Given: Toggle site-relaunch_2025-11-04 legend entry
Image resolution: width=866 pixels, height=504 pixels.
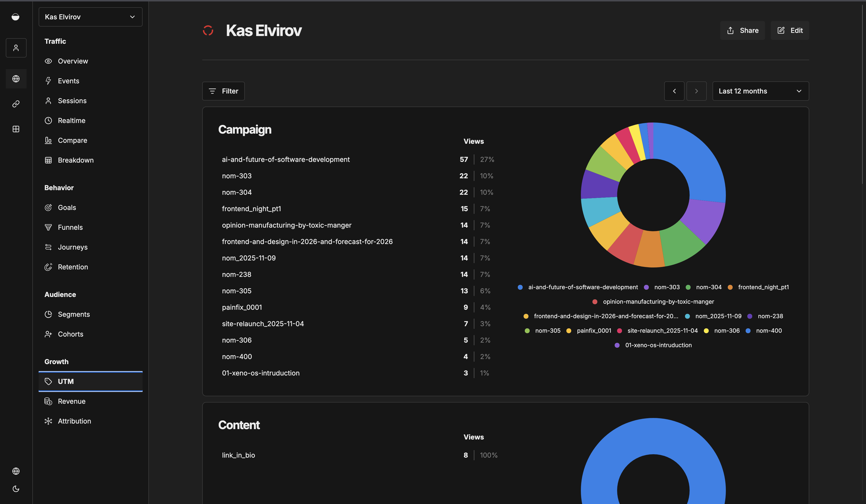Looking at the screenshot, I should coord(657,331).
